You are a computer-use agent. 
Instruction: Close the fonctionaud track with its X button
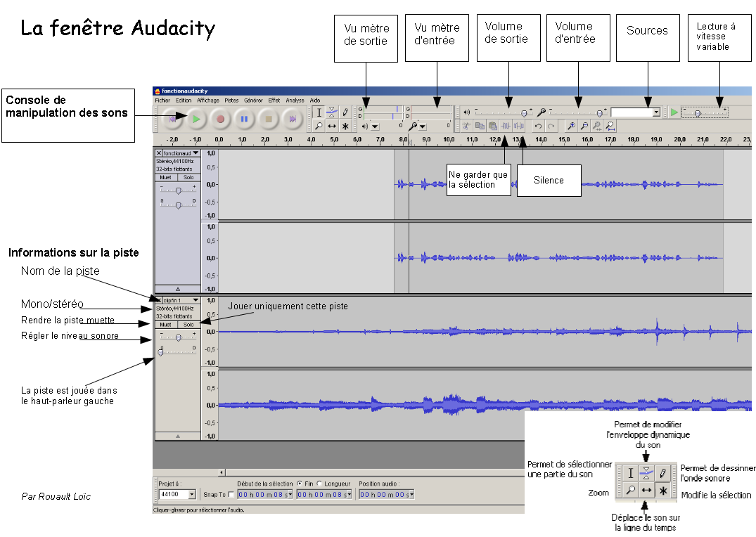pyautogui.click(x=159, y=153)
